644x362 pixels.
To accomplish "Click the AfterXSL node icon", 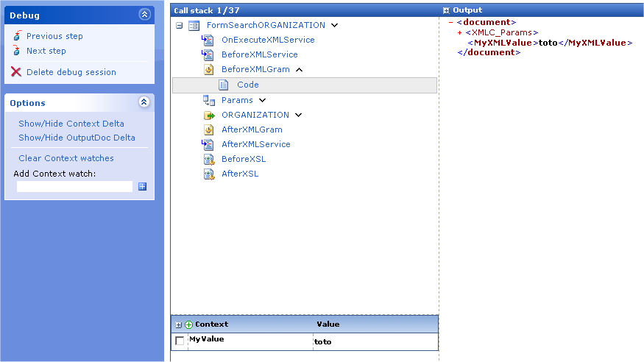I will [x=208, y=174].
